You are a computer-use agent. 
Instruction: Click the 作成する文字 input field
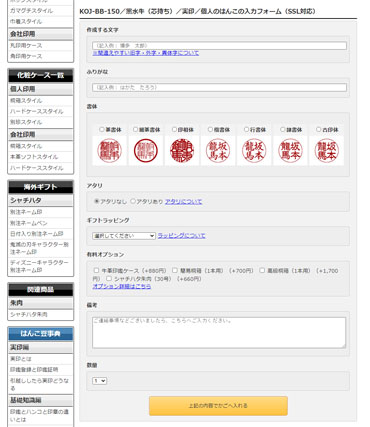[x=219, y=45]
